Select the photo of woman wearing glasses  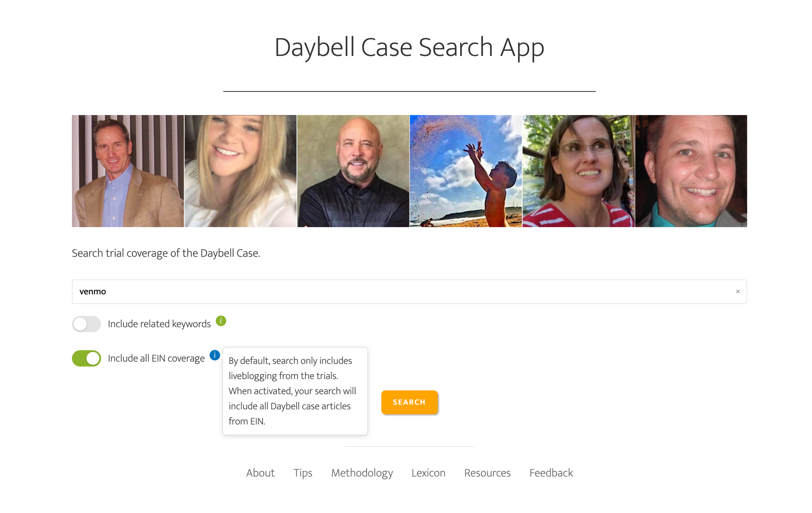[x=579, y=171]
